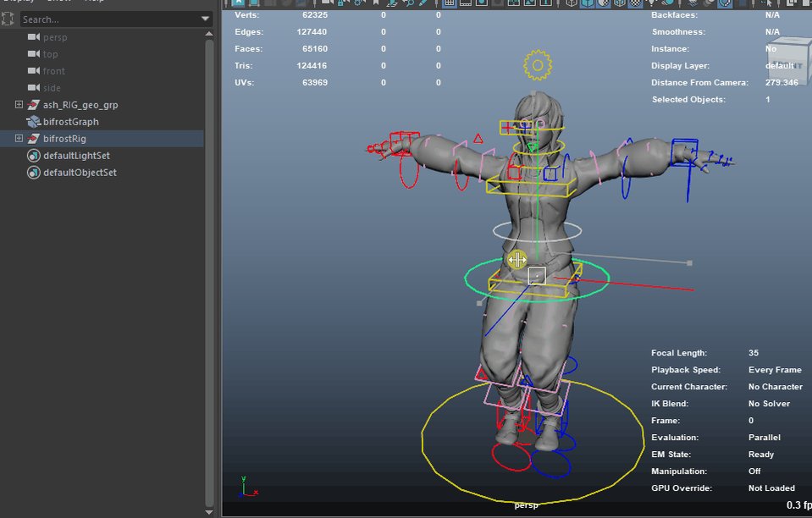Select the yellow gear settings control above head

538,65
